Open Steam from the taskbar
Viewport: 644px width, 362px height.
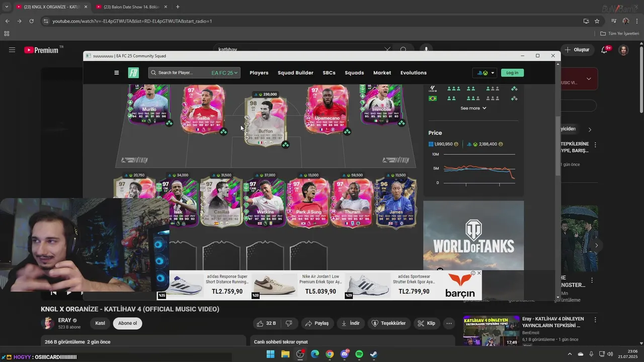tap(374, 354)
